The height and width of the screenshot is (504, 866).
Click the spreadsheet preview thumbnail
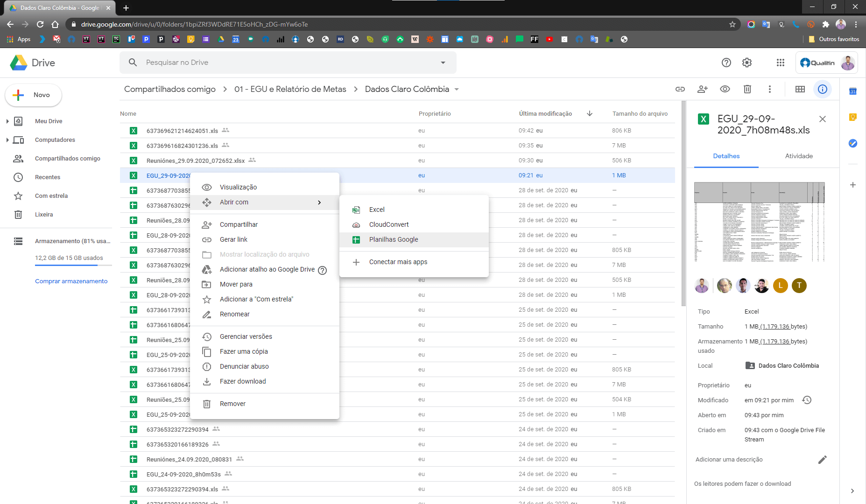[760, 222]
